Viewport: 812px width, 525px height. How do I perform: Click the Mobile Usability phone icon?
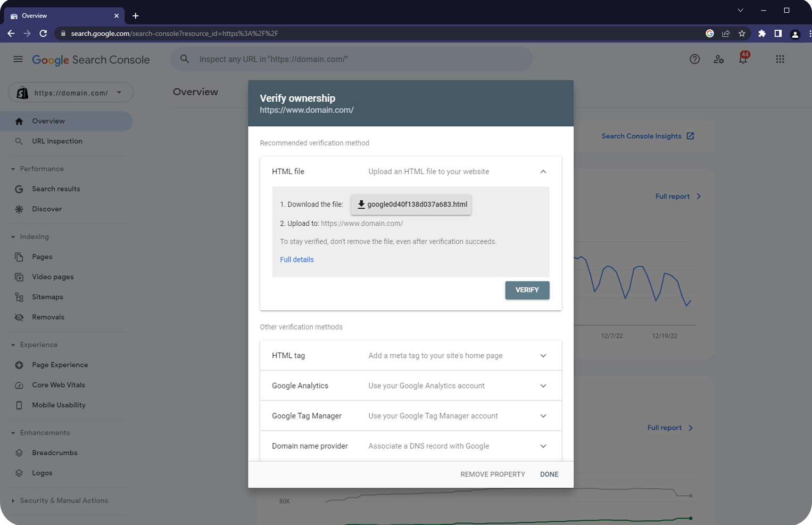click(x=19, y=405)
